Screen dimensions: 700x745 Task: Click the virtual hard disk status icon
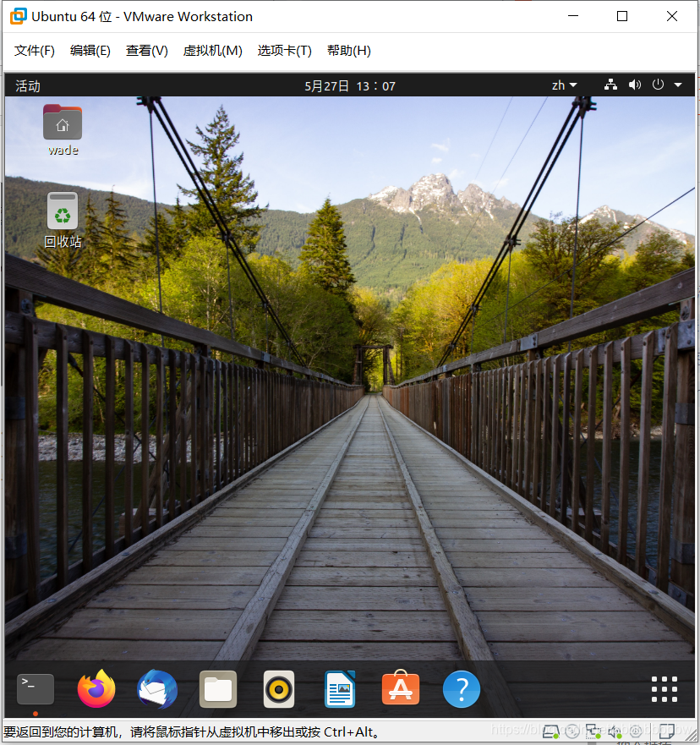[550, 731]
